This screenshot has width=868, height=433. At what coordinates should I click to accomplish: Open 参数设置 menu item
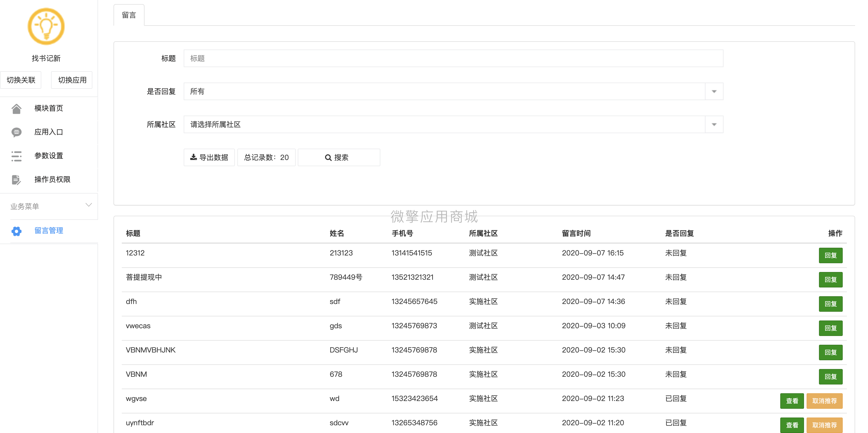[x=49, y=156]
